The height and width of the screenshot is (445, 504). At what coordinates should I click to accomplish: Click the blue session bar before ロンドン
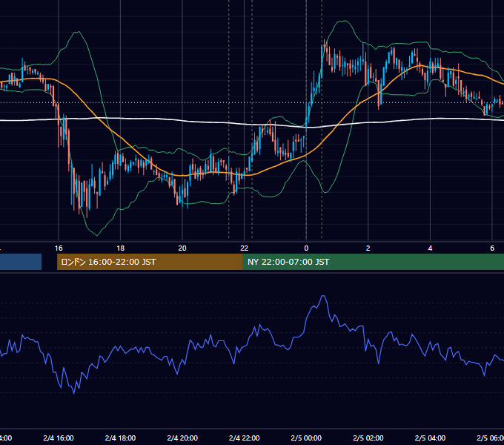click(x=21, y=262)
